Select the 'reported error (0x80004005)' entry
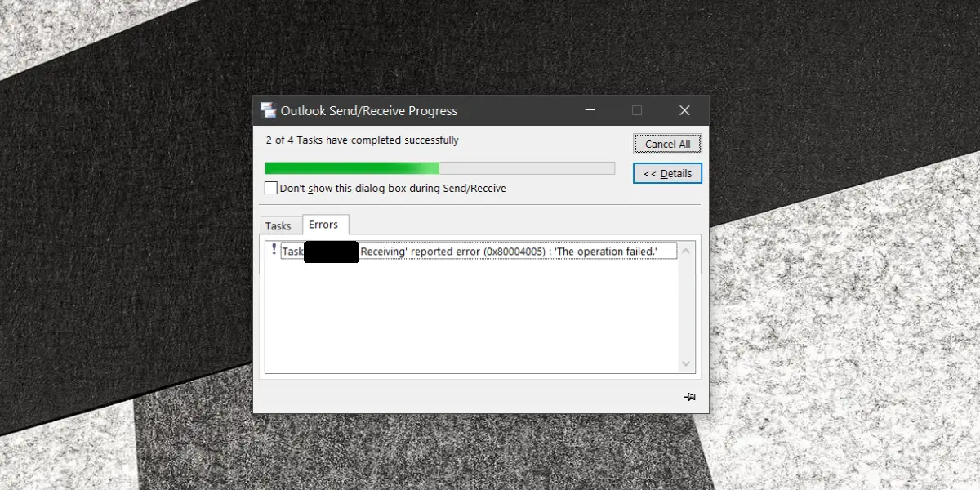 click(x=479, y=252)
